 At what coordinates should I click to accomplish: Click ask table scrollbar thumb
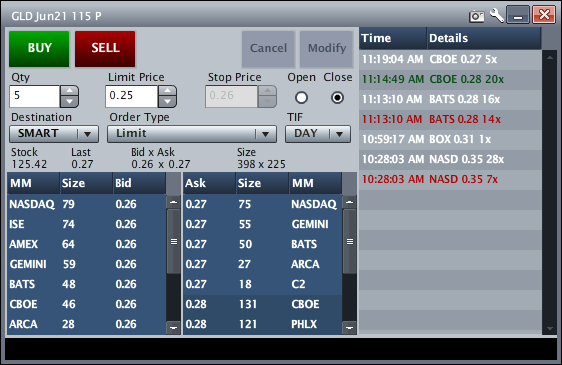(x=349, y=241)
